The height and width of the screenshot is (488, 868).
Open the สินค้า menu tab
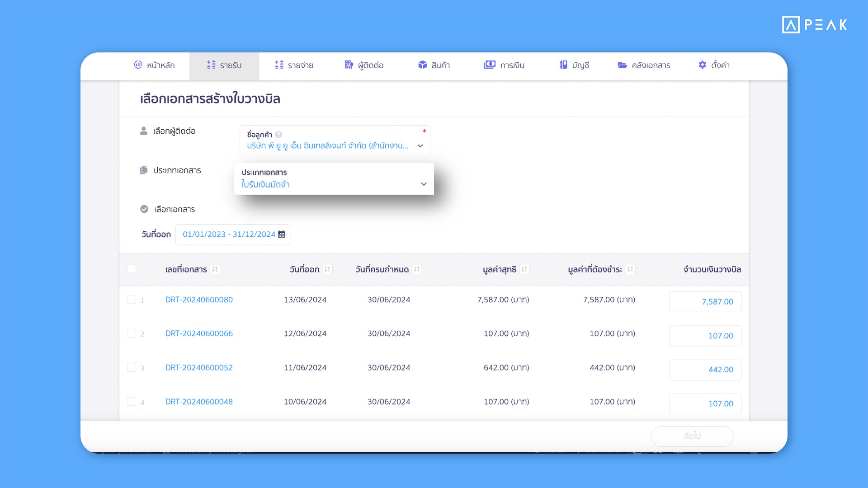click(434, 66)
